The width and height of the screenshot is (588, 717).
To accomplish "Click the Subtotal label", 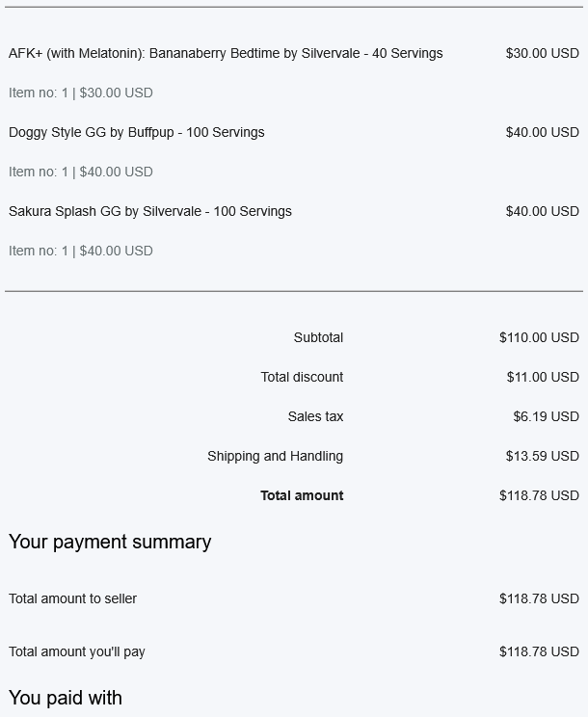I will [318, 337].
